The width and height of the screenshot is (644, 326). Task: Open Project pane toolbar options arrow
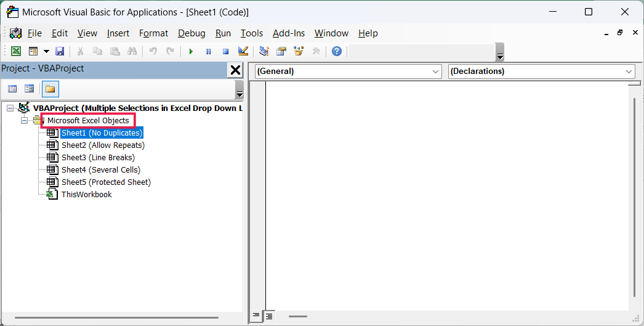coord(239,89)
